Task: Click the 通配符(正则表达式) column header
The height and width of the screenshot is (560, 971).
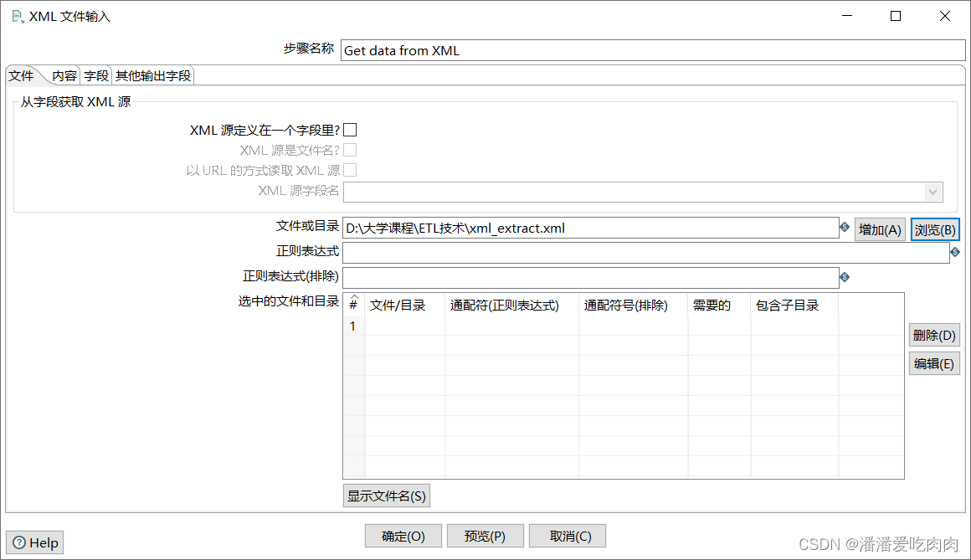Action: click(512, 306)
